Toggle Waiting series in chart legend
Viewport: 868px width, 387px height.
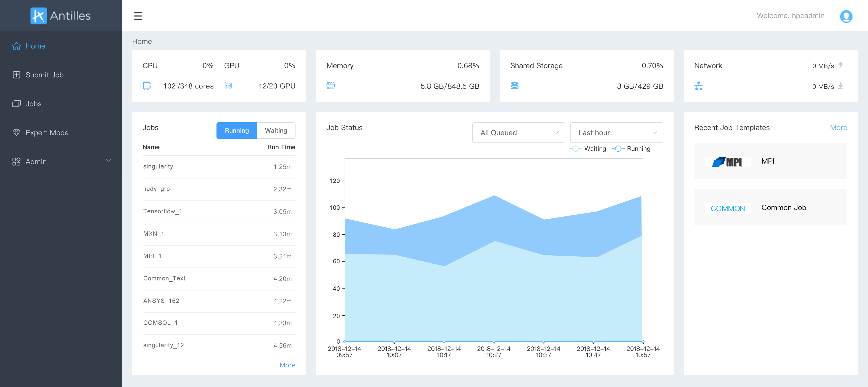[588, 149]
